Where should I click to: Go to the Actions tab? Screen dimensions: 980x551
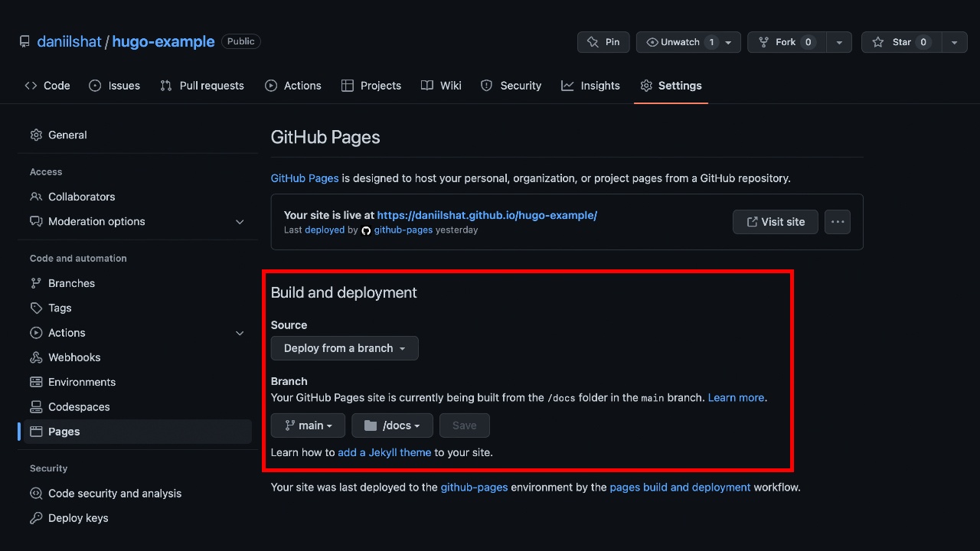tap(293, 86)
